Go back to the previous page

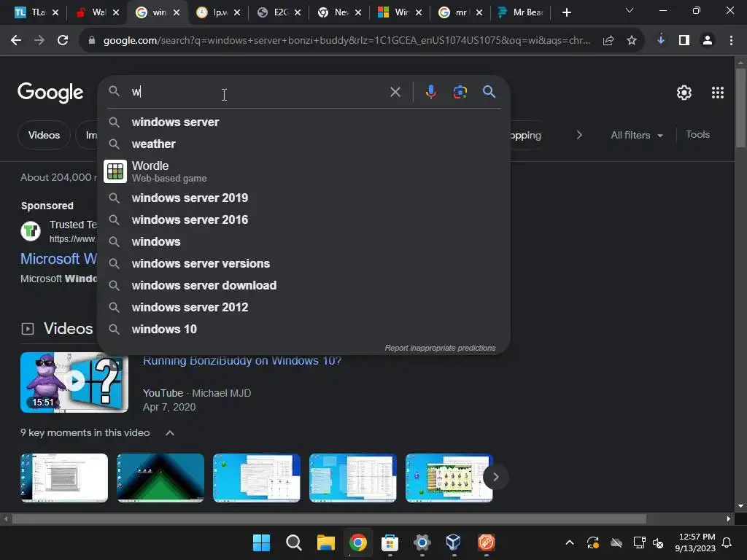[16, 41]
